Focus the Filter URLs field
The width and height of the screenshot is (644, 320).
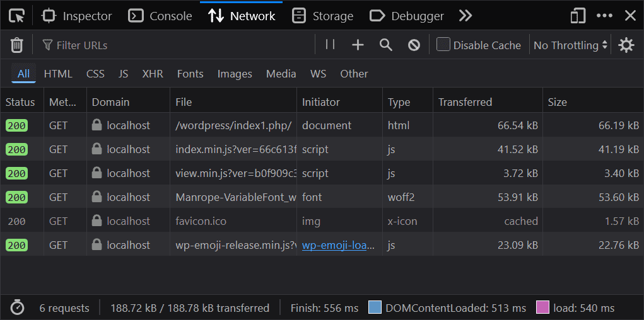(x=177, y=45)
